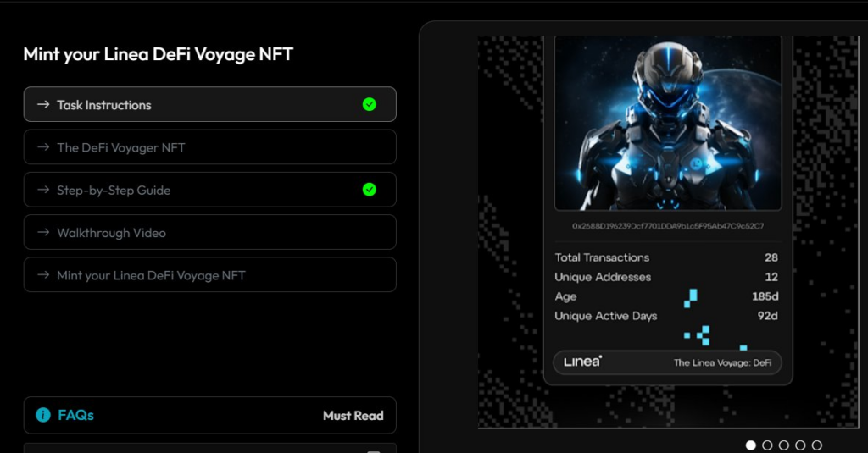Image resolution: width=868 pixels, height=453 pixels.
Task: Open the Step-by-Step Guide section
Action: [210, 190]
